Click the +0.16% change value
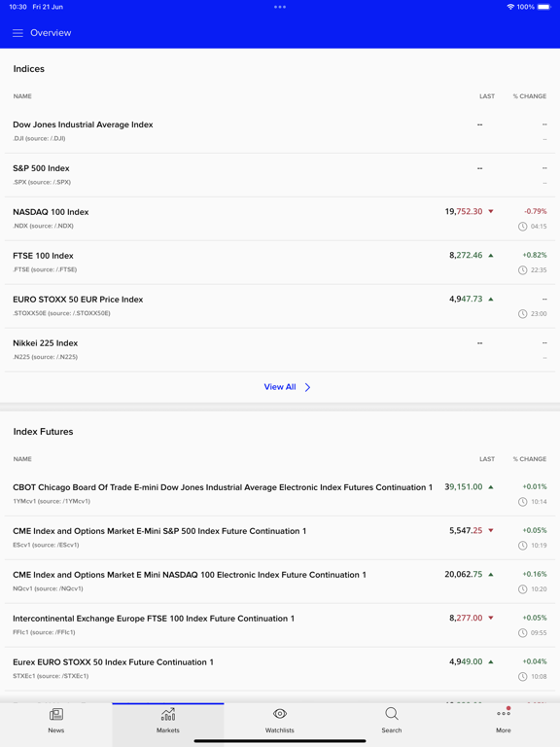Image resolution: width=560 pixels, height=747 pixels. pos(535,574)
